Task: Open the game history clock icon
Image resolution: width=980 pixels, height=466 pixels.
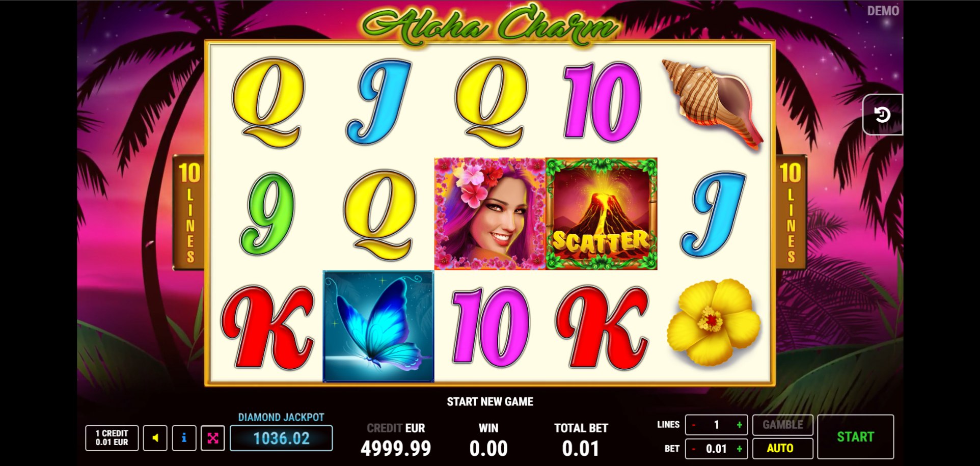Action: [882, 115]
